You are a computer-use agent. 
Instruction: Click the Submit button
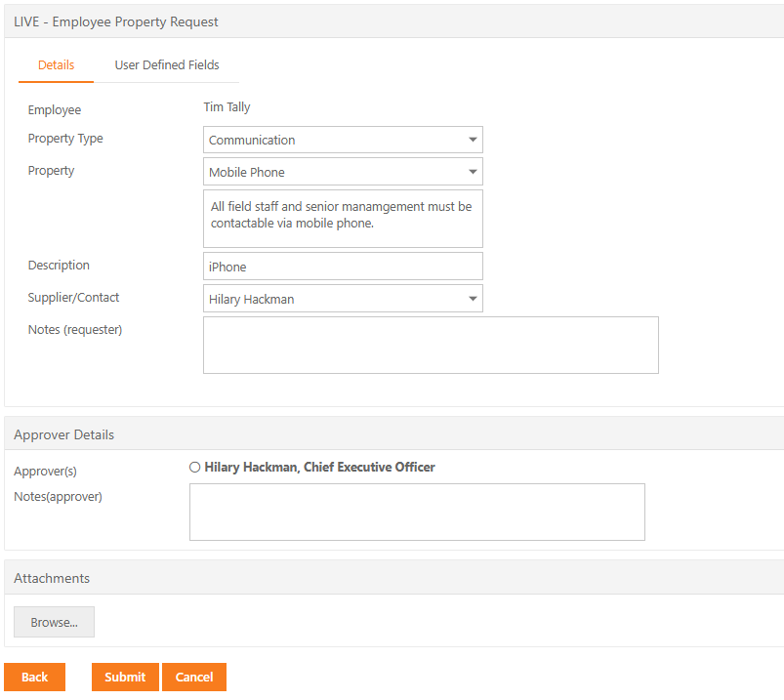(x=125, y=677)
